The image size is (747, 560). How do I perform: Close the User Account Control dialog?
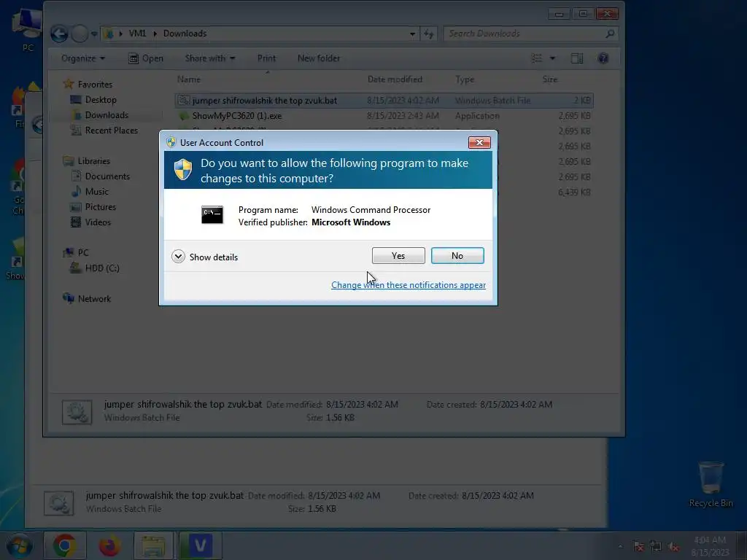(x=479, y=142)
